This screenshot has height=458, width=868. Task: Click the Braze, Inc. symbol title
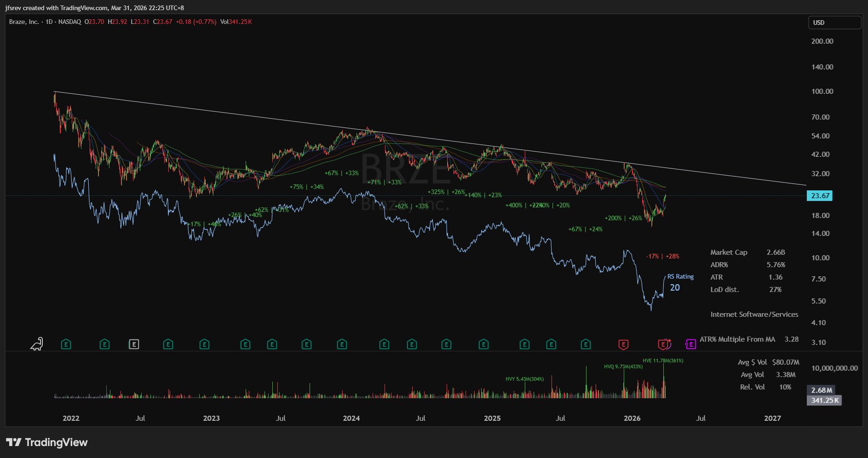pos(24,22)
